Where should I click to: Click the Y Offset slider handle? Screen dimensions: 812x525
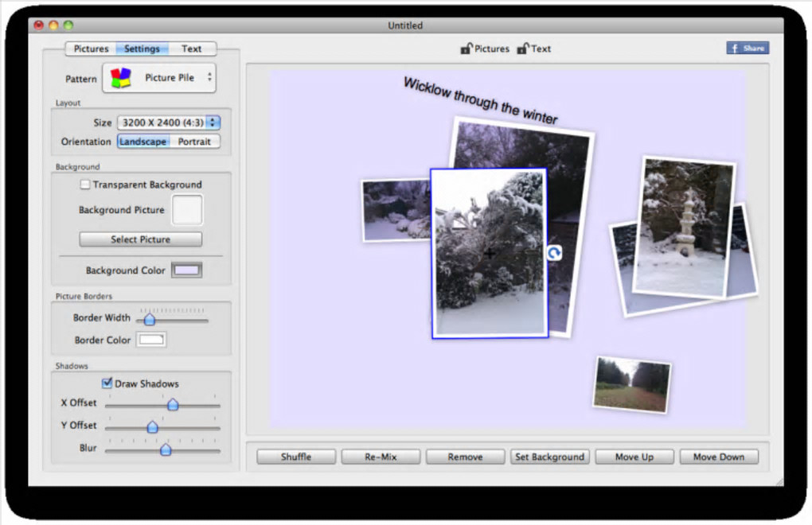tap(152, 426)
